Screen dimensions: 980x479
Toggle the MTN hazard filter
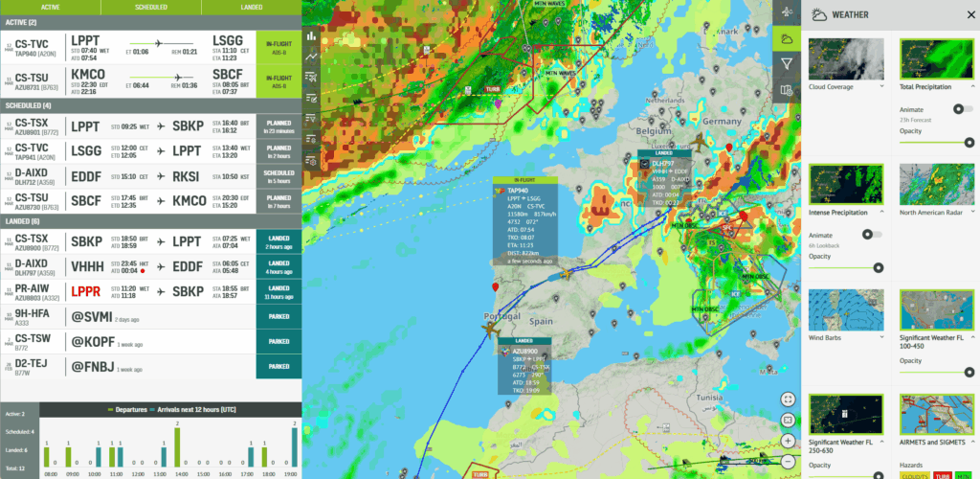pos(963,476)
